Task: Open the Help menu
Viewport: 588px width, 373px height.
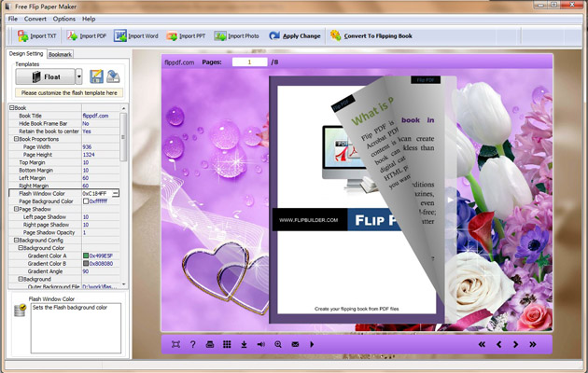Action: (89, 19)
